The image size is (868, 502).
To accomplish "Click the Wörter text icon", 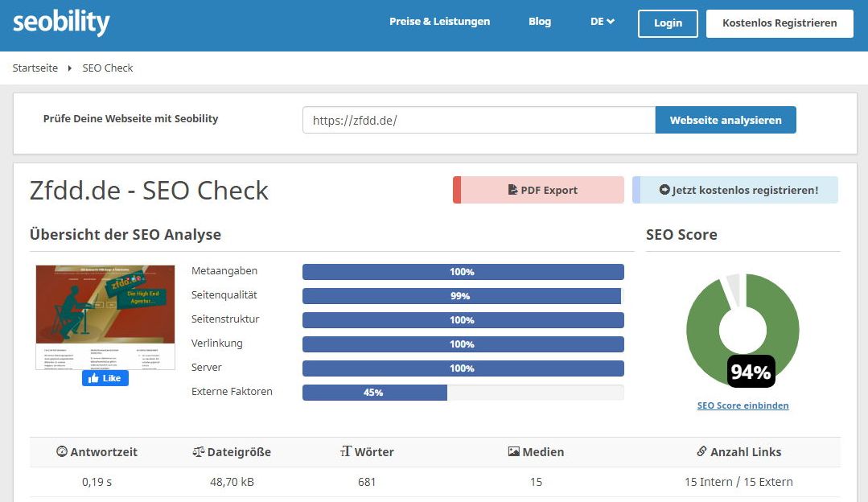I will 346,451.
